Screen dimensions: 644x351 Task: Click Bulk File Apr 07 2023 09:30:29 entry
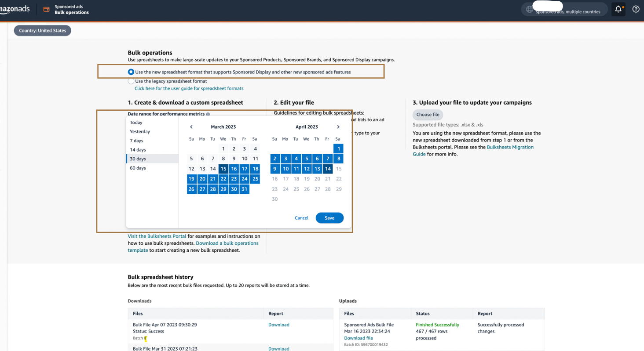pos(165,325)
